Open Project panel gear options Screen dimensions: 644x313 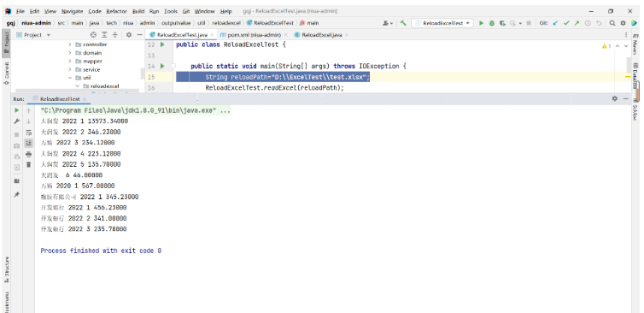(129, 35)
